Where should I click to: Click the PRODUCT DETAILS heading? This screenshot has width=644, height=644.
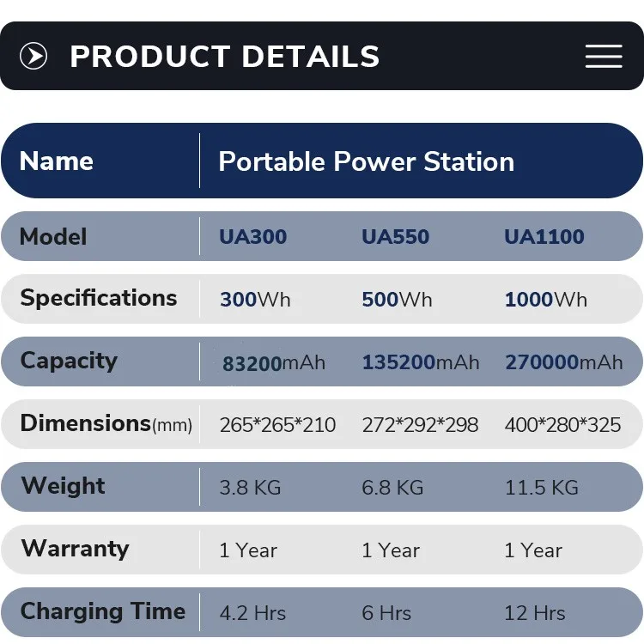click(x=224, y=57)
